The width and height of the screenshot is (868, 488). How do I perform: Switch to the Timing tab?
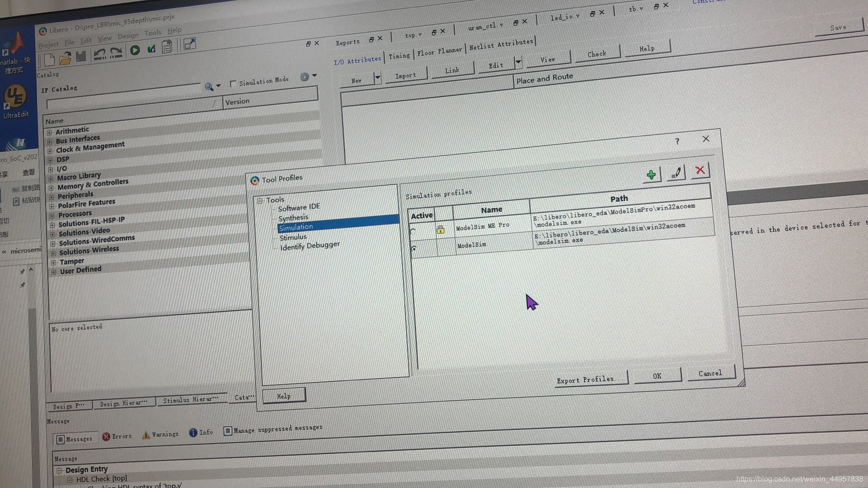[399, 55]
